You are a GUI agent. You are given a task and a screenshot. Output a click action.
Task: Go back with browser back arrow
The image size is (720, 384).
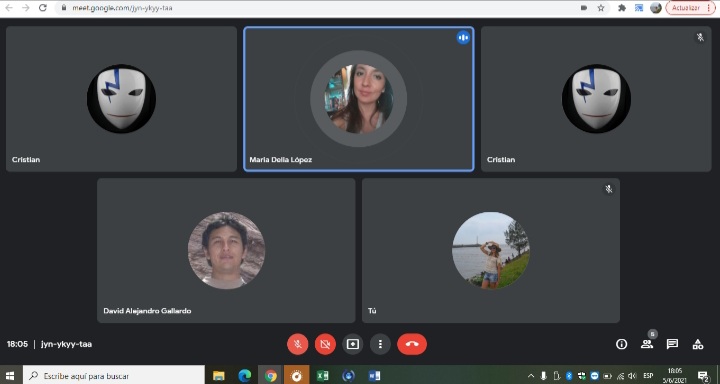tap(9, 8)
